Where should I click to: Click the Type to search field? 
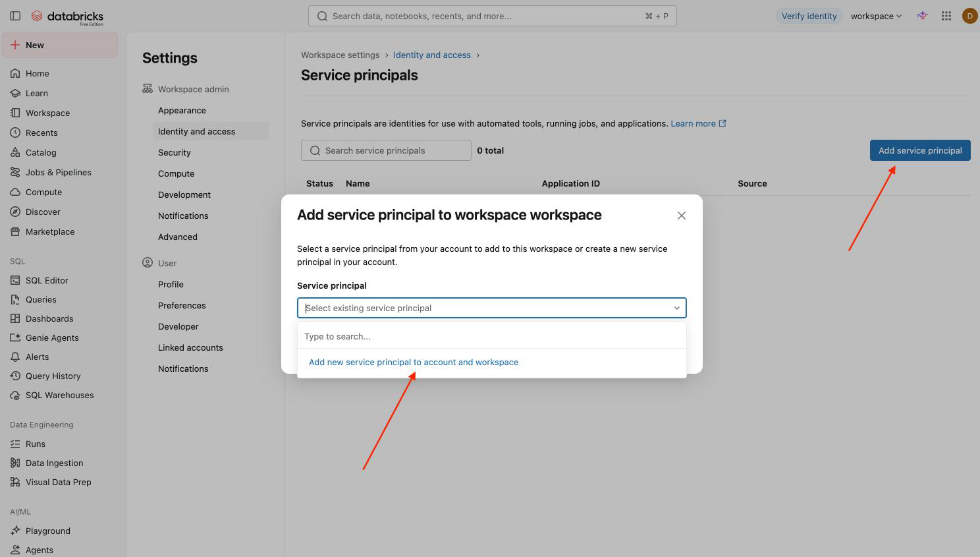492,336
